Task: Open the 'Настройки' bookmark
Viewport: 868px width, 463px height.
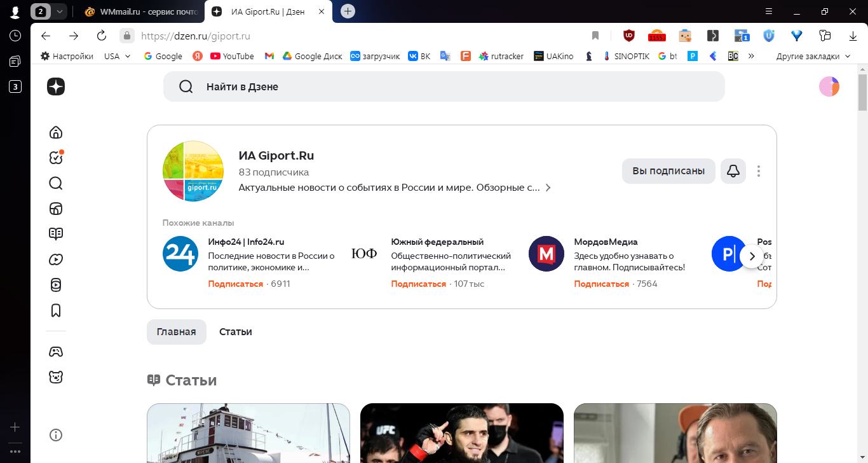Action: tap(67, 56)
